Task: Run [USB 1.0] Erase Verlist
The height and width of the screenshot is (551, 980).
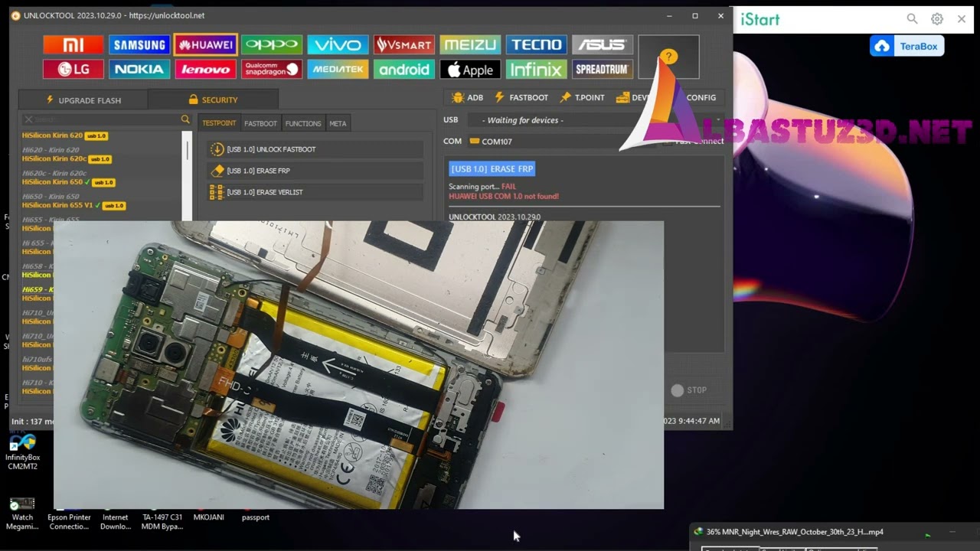Action: click(315, 192)
